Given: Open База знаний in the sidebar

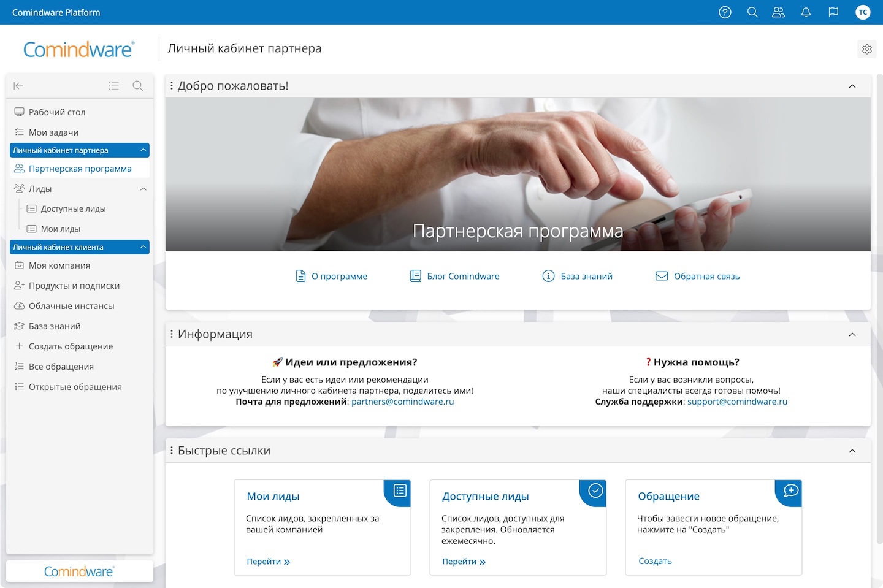Looking at the screenshot, I should [x=80, y=326].
